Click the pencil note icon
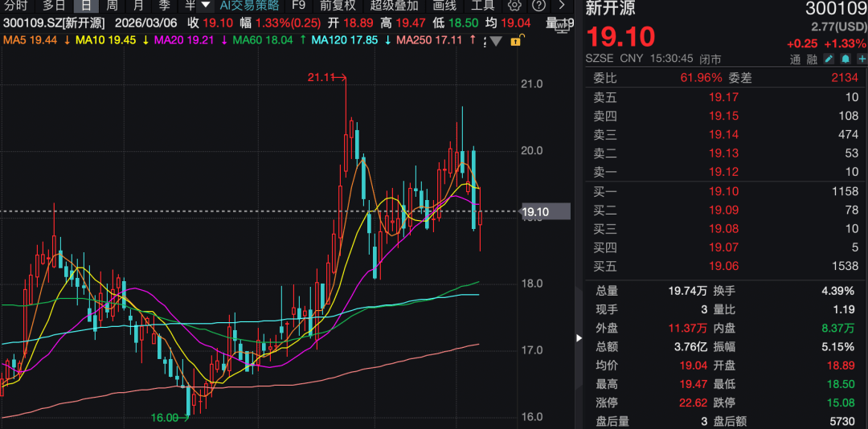The image size is (868, 429). (829, 59)
